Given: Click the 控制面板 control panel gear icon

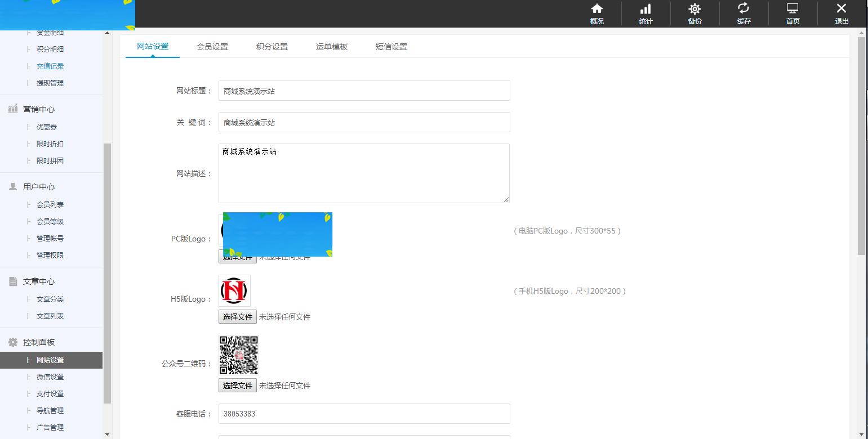Looking at the screenshot, I should [13, 342].
